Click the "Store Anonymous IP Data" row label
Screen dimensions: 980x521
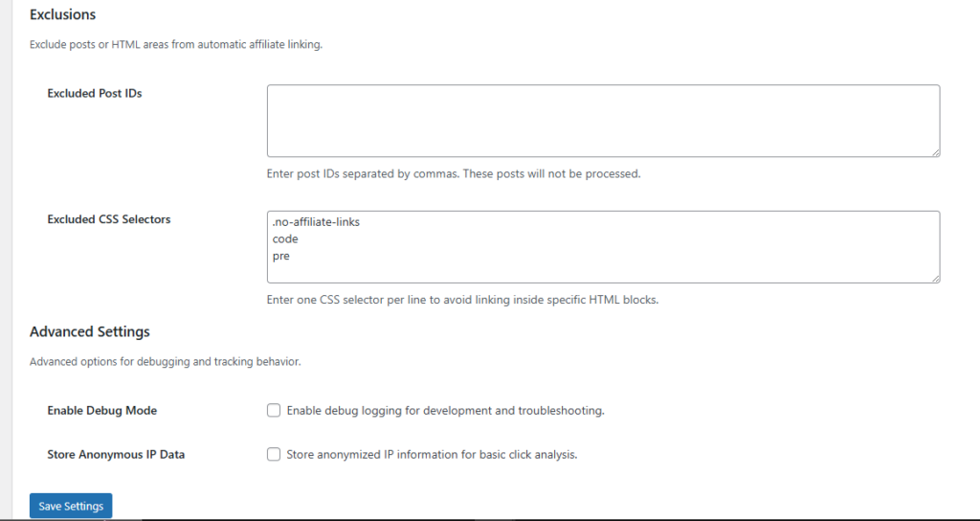tap(116, 455)
